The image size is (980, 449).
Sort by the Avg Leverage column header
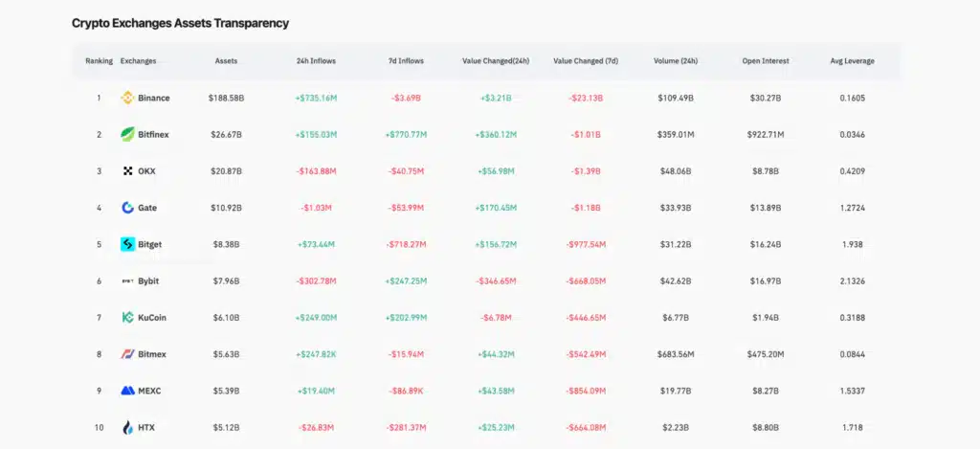(853, 61)
